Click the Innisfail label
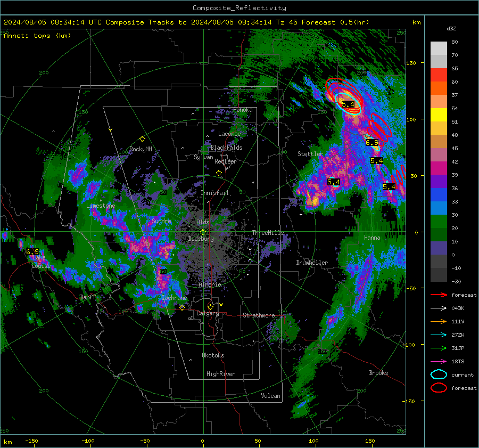Screen dimensions: 479x448 [214, 193]
